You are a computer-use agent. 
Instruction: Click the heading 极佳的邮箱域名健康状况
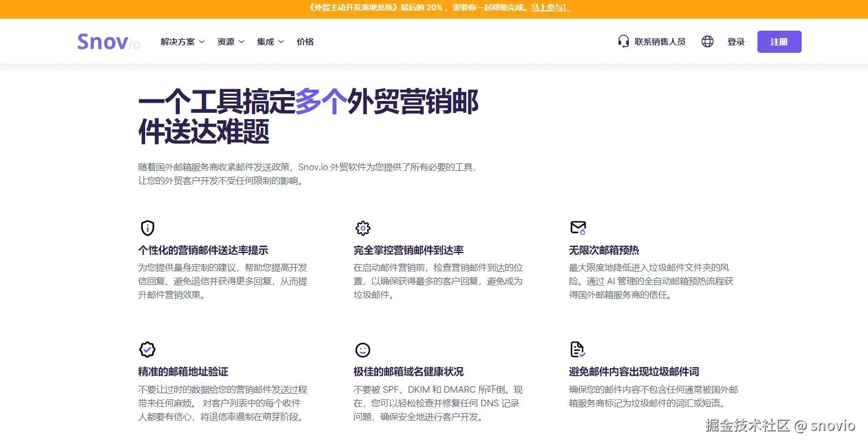point(409,372)
